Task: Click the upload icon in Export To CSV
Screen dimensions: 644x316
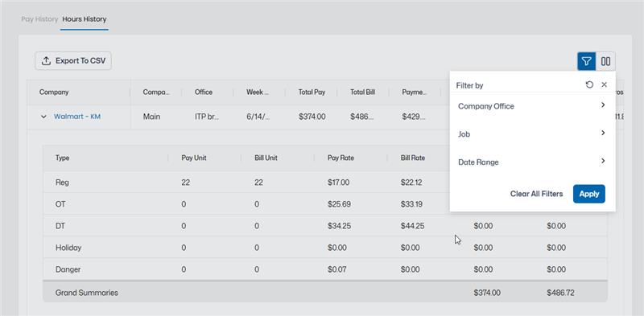Action: click(x=47, y=61)
